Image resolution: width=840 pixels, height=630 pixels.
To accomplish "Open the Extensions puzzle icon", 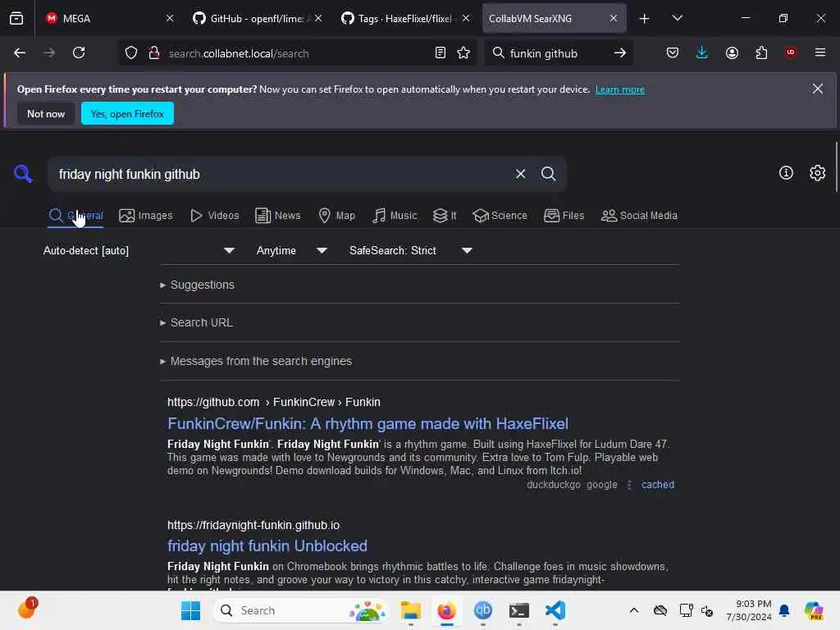I will tap(761, 52).
